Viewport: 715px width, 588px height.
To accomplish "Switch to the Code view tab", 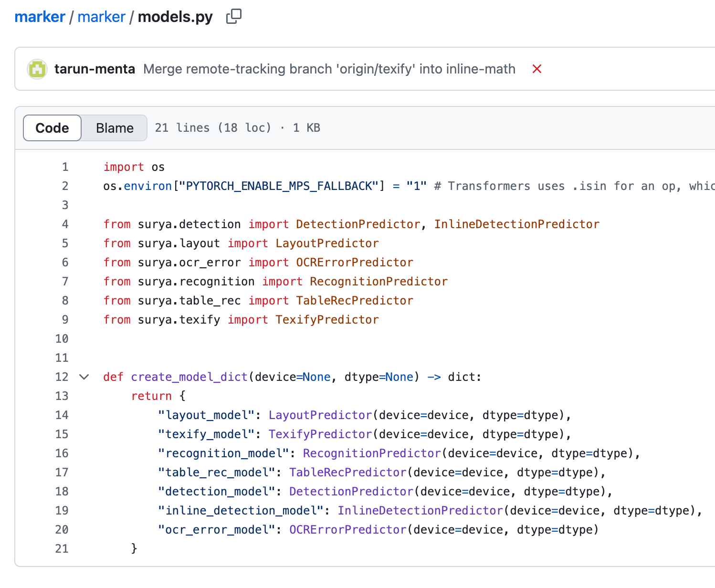I will click(52, 128).
